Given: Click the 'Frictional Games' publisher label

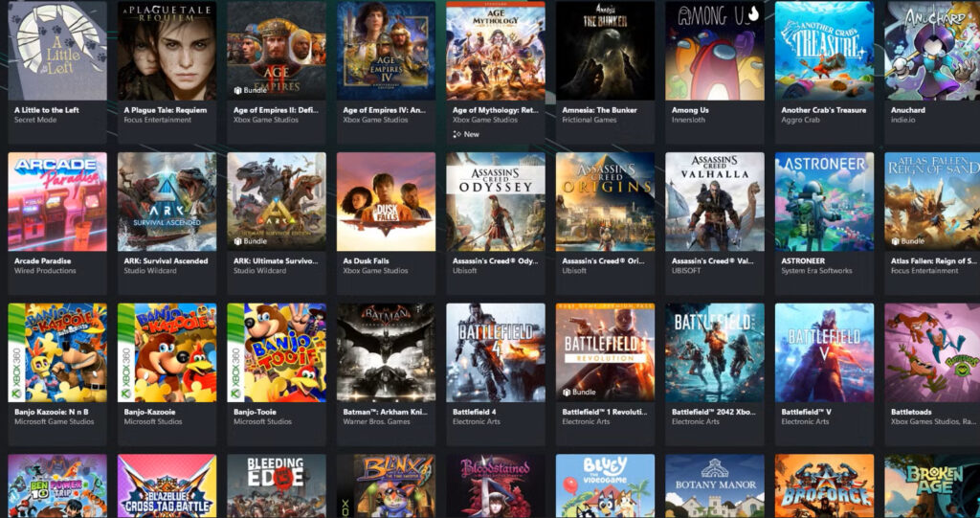Looking at the screenshot, I should [x=590, y=120].
